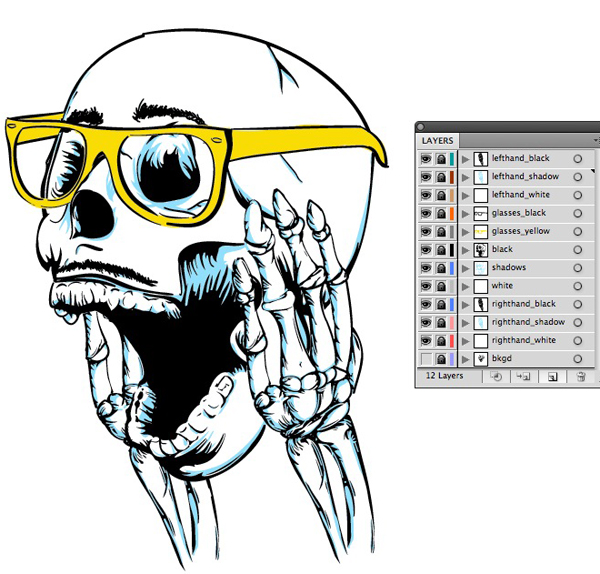Click the Delete Selection trash icon
The width and height of the screenshot is (600, 574).
(581, 377)
